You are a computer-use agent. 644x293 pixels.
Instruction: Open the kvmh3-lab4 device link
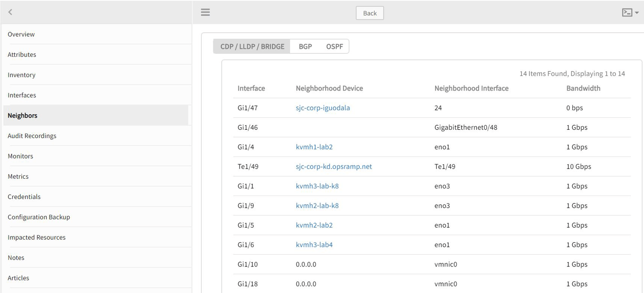314,244
